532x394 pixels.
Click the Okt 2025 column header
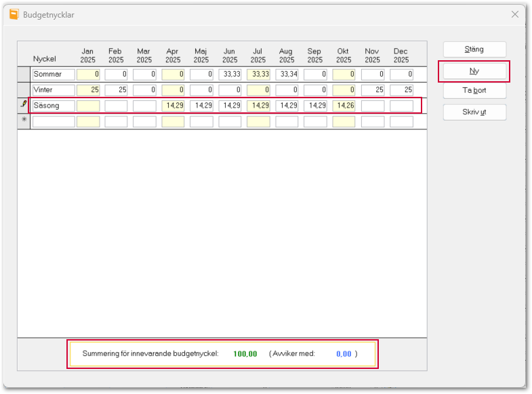click(x=344, y=56)
